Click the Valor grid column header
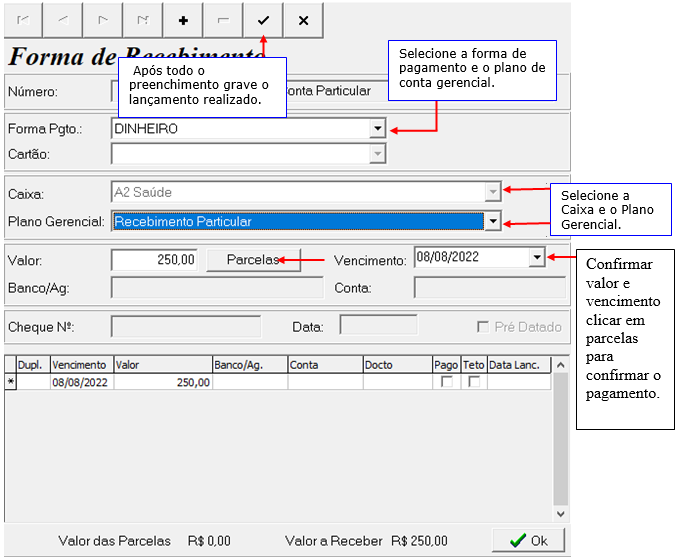The height and width of the screenshot is (557, 678). (163, 365)
